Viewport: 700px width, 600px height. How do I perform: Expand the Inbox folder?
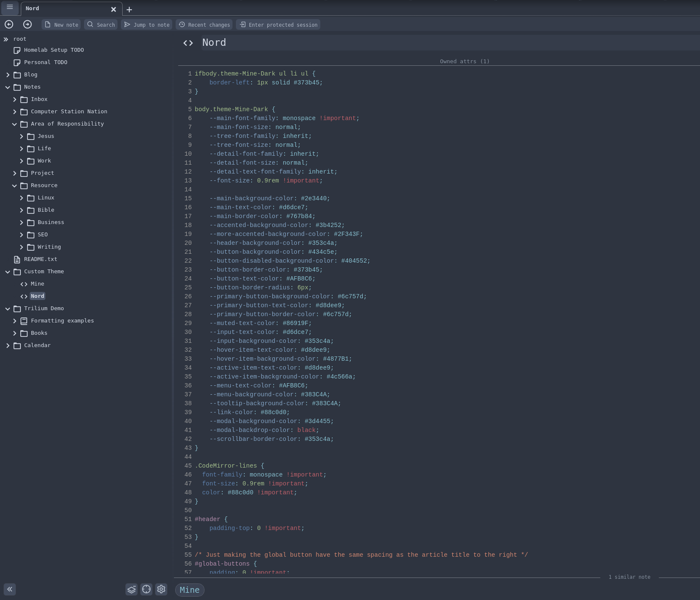(14, 99)
